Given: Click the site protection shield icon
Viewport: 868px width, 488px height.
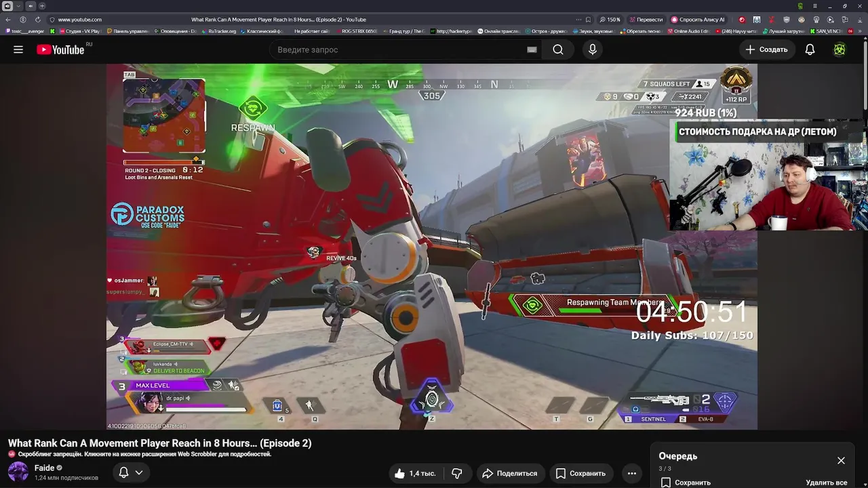Looking at the screenshot, I should pyautogui.click(x=52, y=20).
